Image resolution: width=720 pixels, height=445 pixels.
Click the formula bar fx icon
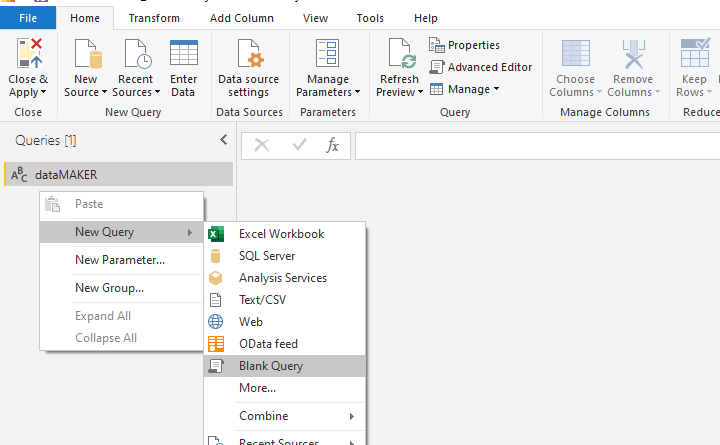(x=333, y=146)
